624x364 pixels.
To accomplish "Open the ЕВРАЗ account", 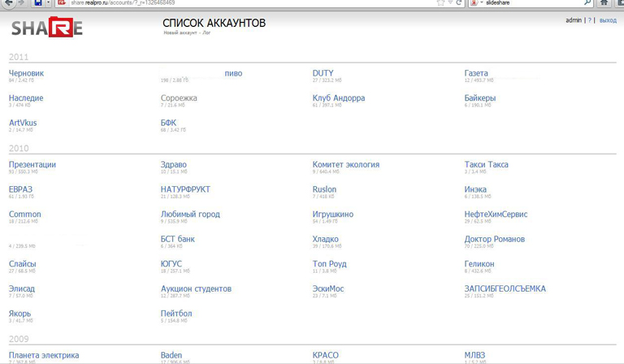I will (20, 189).
